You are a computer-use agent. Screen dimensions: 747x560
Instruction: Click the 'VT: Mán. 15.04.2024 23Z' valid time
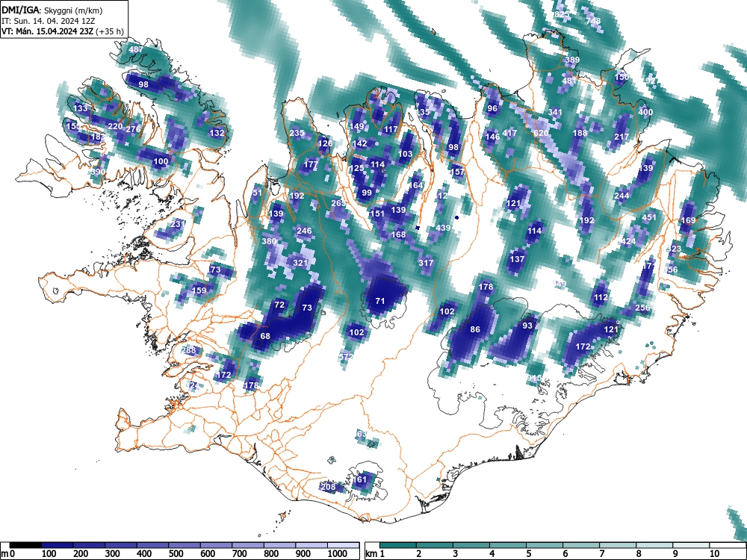tap(48, 31)
